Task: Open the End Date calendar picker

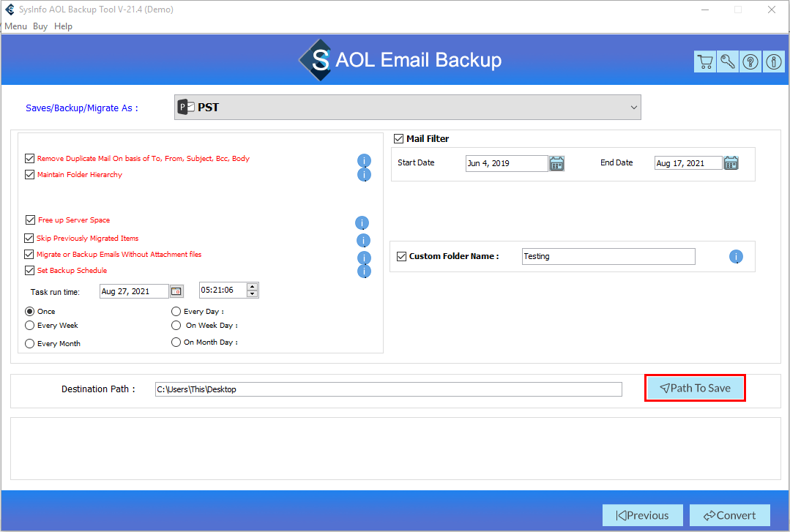Action: pyautogui.click(x=731, y=163)
